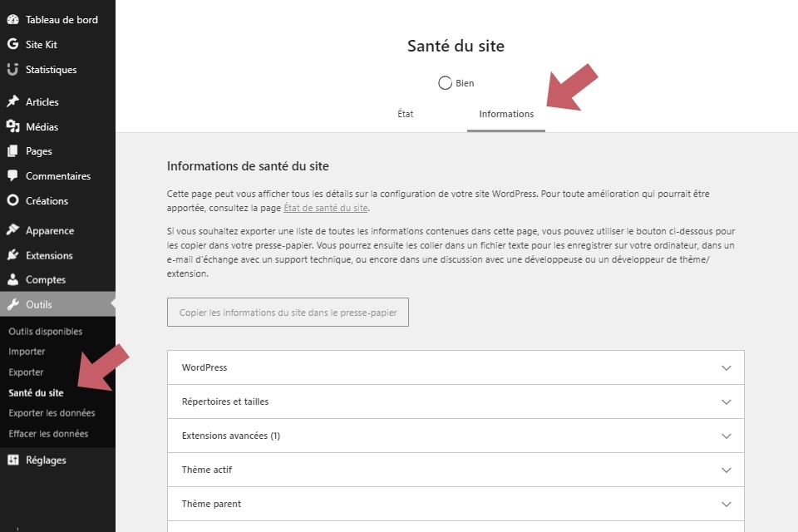Click the WordPress accordion label
Screen dimensions: 798x532
(x=204, y=367)
